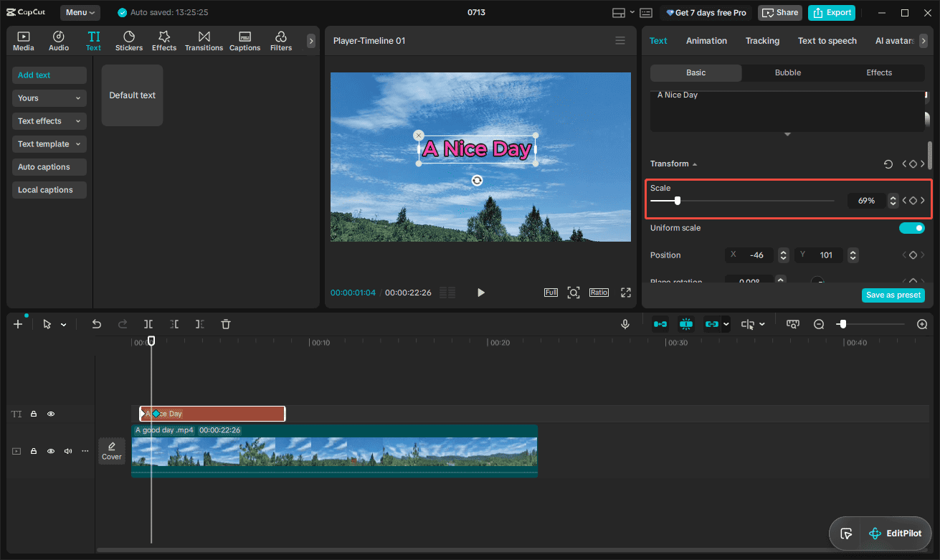Expand the Text effects category
Image resolution: width=940 pixels, height=560 pixels.
(49, 121)
